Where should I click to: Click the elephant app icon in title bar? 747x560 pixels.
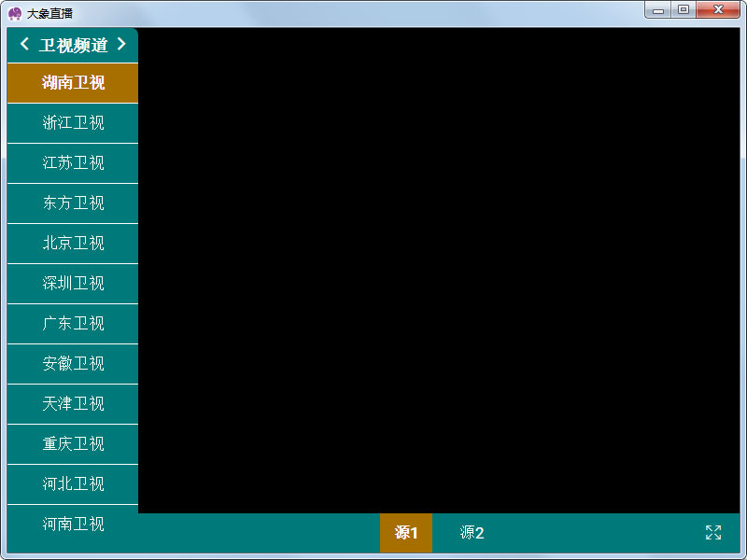click(x=15, y=13)
